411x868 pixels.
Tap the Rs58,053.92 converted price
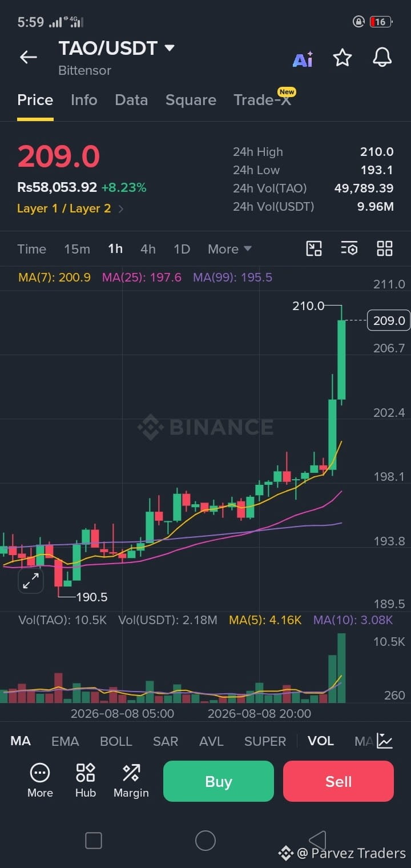click(x=57, y=187)
